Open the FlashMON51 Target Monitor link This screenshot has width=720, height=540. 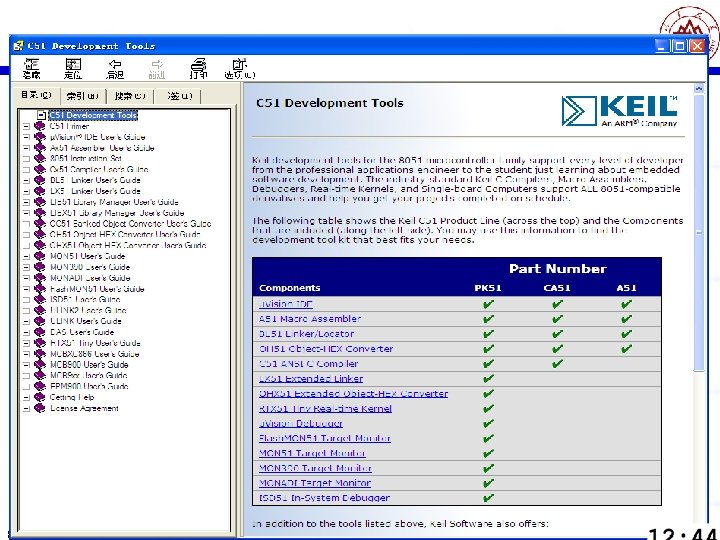pos(325,438)
